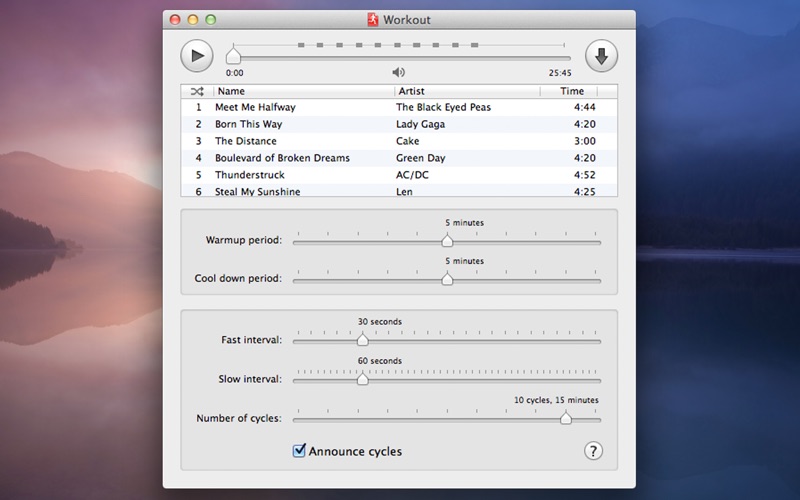Click the speaker volume icon
Screen dimensions: 800x500
[398, 72]
